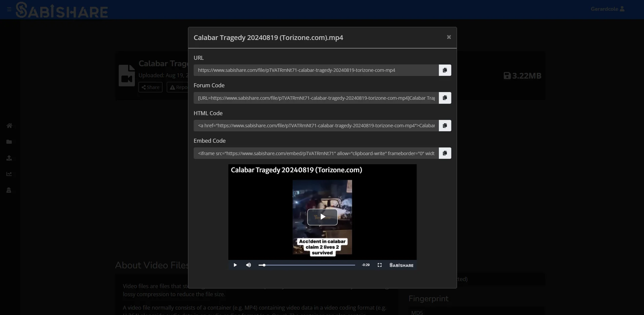The image size is (644, 315).
Task: Open the Files folder in the sidebar
Action: click(9, 142)
